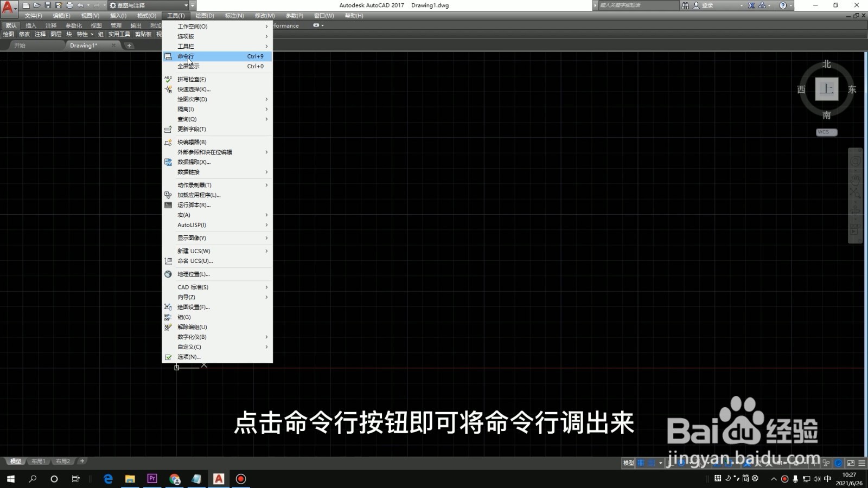Open Microsoft Edge from the taskbar
This screenshot has height=488, width=868.
point(108,479)
